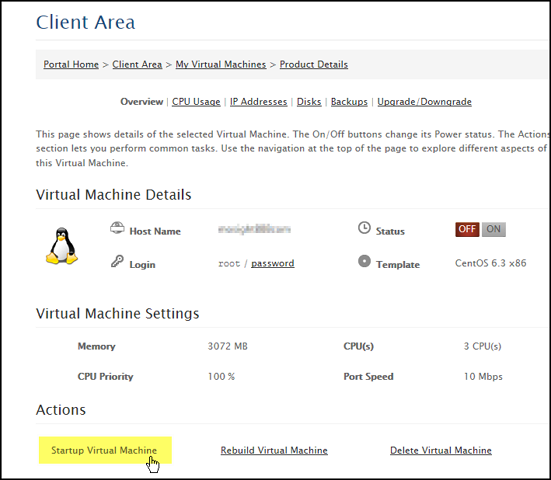View the Backups section

click(349, 102)
